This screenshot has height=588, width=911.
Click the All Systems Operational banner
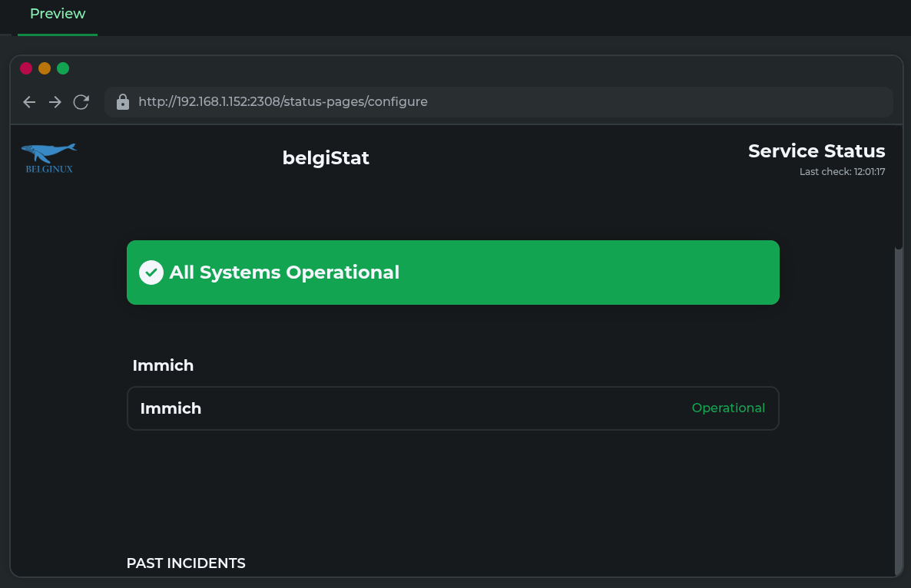coord(452,273)
